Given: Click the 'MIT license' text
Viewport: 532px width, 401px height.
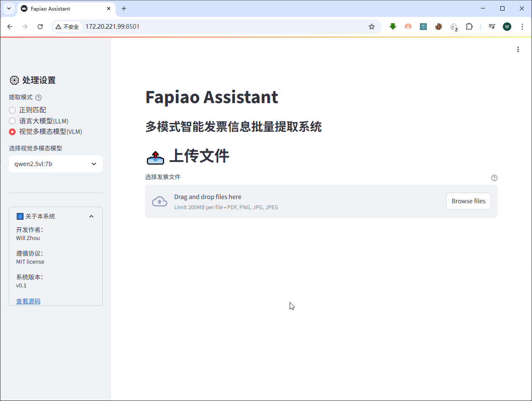Looking at the screenshot, I should (x=30, y=262).
